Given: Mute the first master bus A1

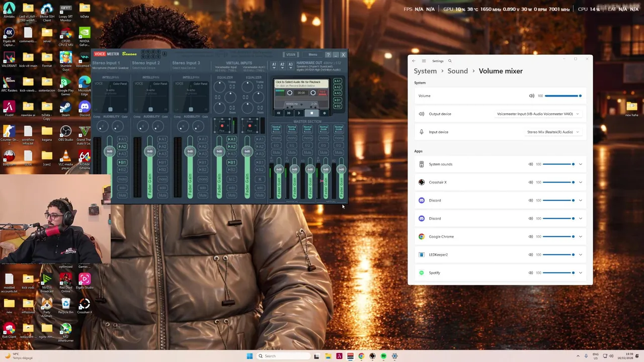Looking at the screenshot, I should 276,152.
